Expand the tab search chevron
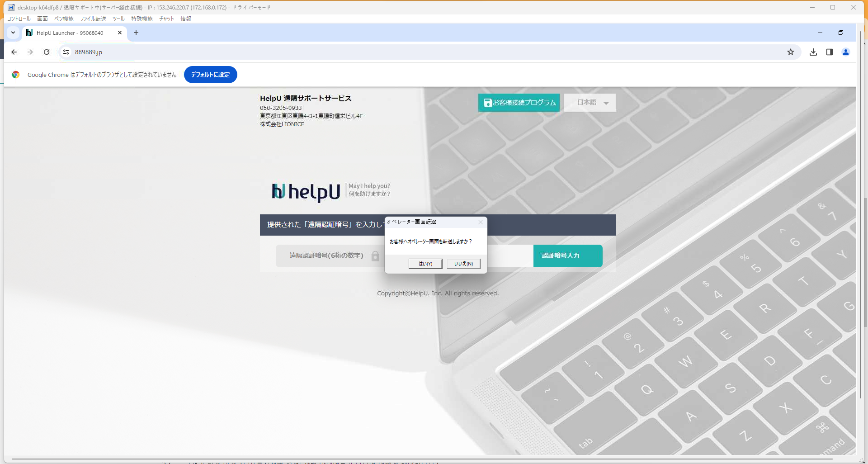Viewport: 868px width, 464px height. (x=13, y=33)
